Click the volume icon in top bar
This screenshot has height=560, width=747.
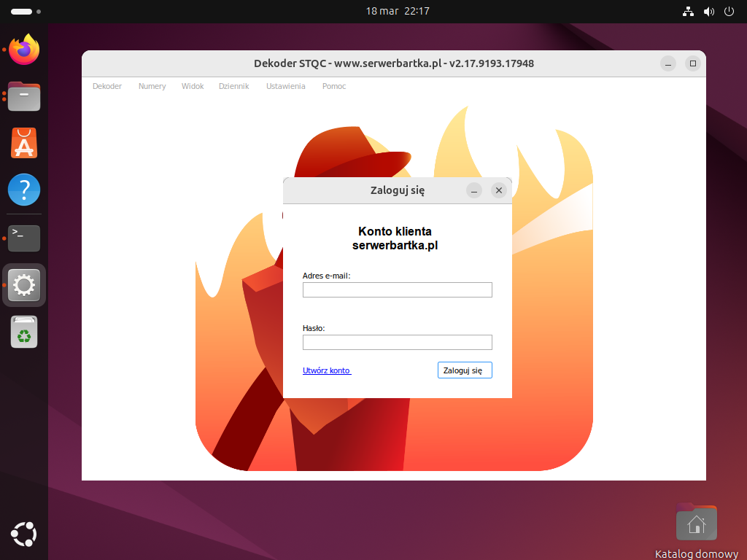pos(708,12)
